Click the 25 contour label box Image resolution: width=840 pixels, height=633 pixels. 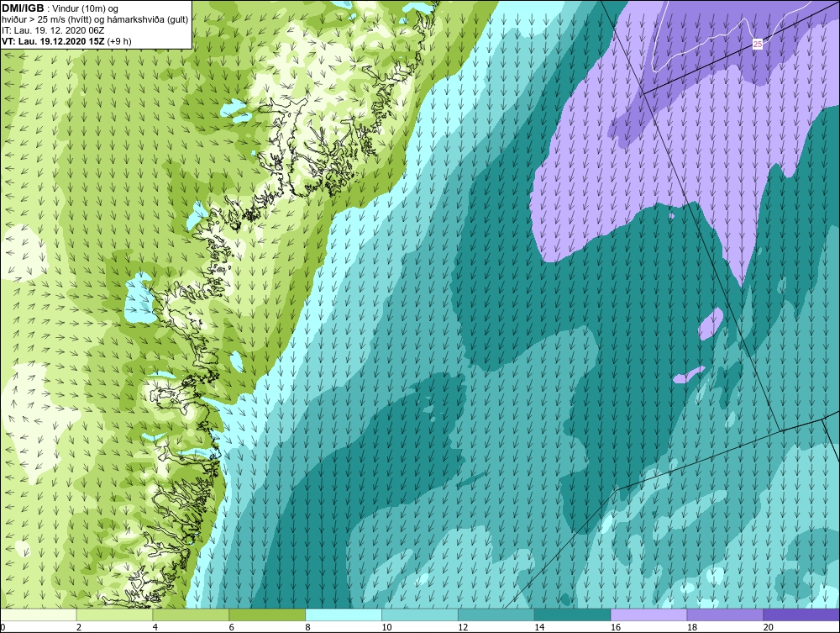pyautogui.click(x=758, y=45)
